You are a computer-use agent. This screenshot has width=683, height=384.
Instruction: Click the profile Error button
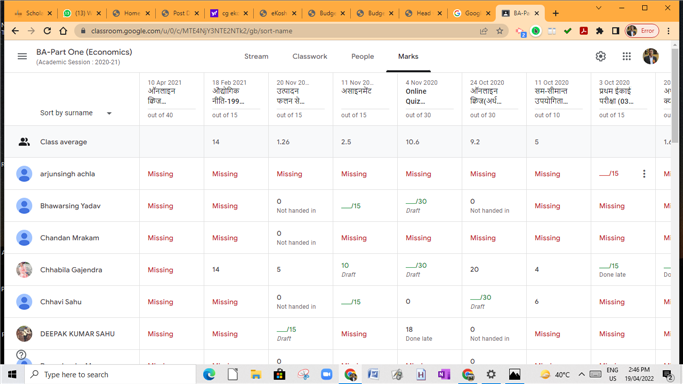tap(642, 31)
